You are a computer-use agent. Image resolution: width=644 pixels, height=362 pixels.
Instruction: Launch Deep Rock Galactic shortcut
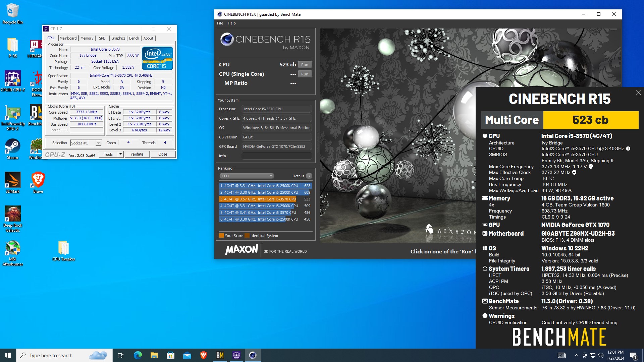pyautogui.click(x=13, y=219)
